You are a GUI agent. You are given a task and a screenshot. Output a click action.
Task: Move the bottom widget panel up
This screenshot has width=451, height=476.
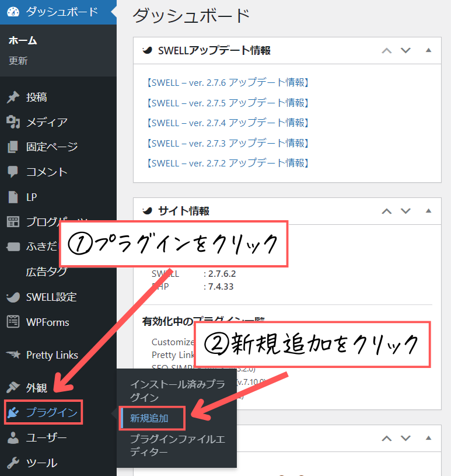(386, 439)
